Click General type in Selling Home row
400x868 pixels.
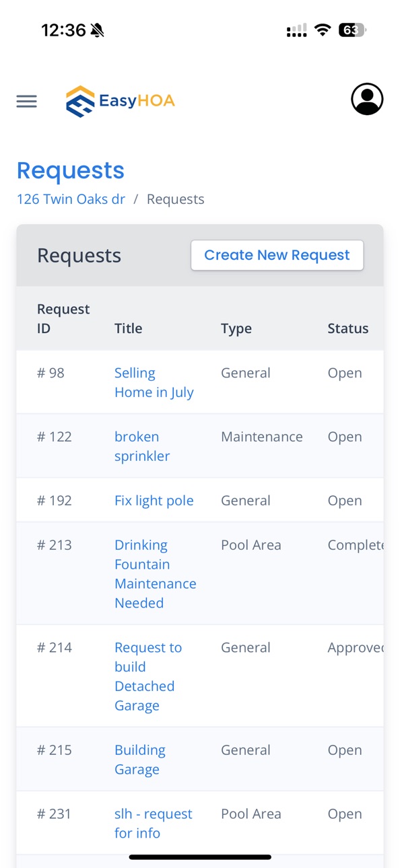point(246,373)
